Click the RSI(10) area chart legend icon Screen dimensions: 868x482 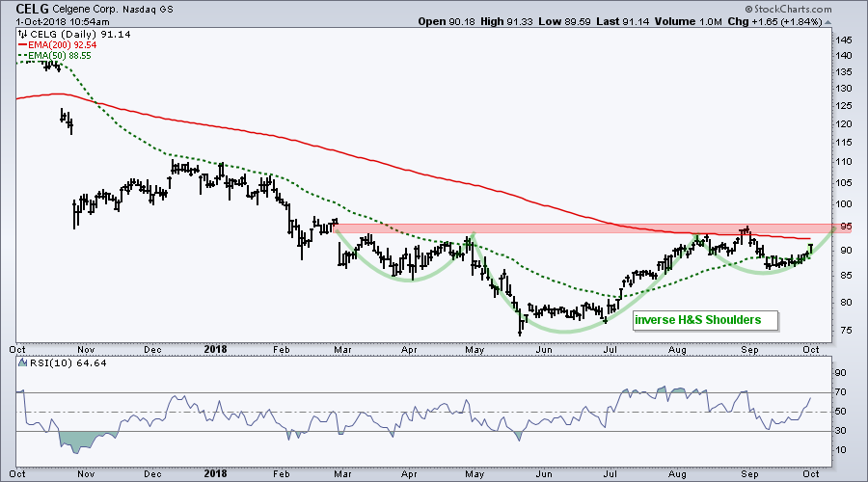22,363
